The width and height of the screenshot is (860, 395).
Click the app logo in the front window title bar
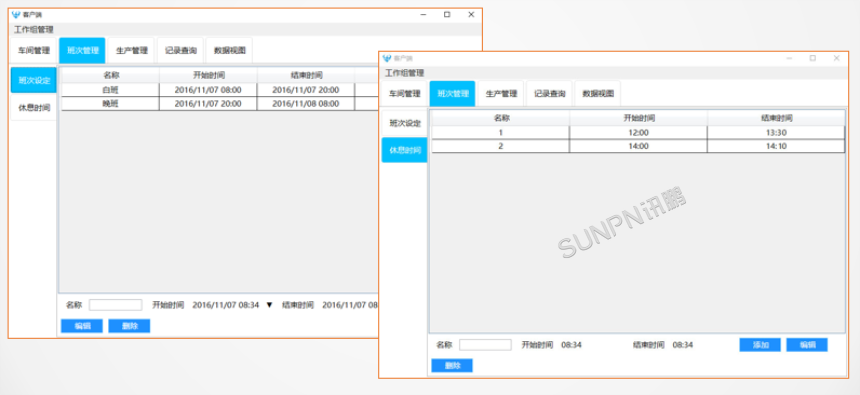(387, 58)
